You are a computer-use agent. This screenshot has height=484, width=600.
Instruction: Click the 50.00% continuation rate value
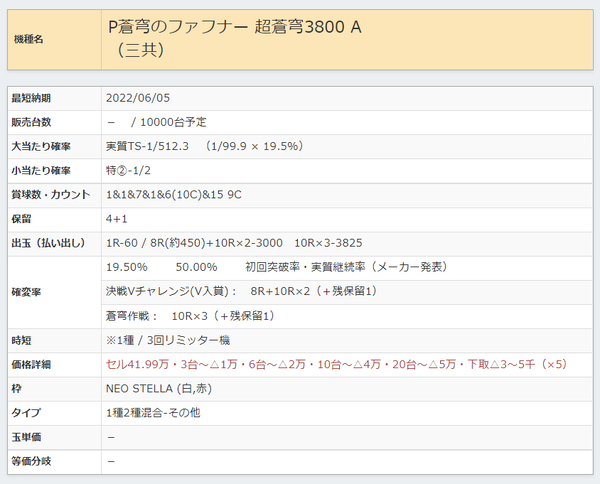coord(196,267)
